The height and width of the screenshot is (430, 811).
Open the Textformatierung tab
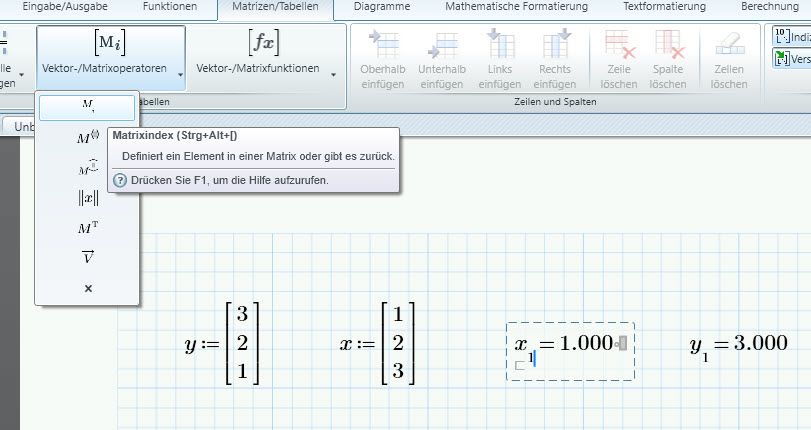pos(664,7)
